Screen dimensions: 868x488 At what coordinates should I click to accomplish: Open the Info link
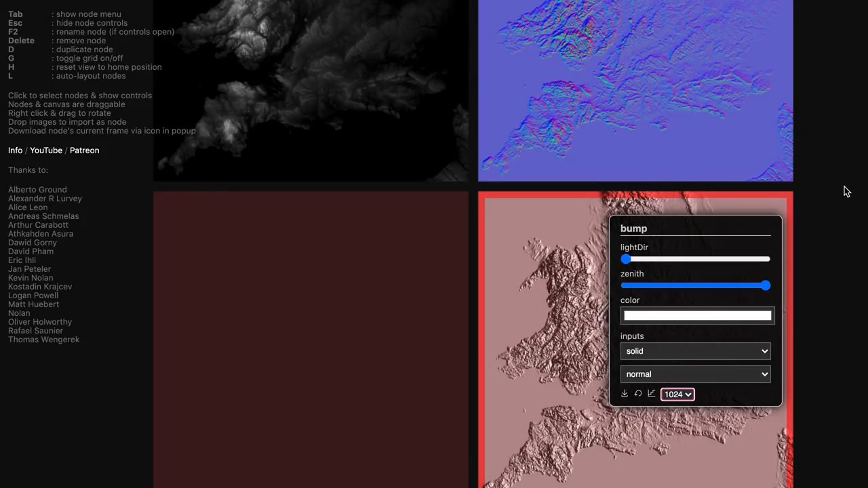tap(14, 150)
